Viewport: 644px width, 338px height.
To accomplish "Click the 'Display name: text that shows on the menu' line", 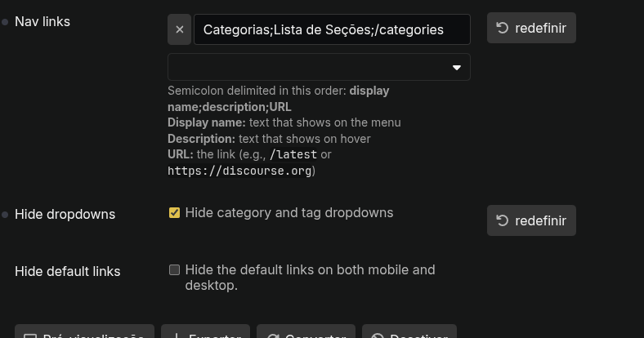I will click(284, 122).
